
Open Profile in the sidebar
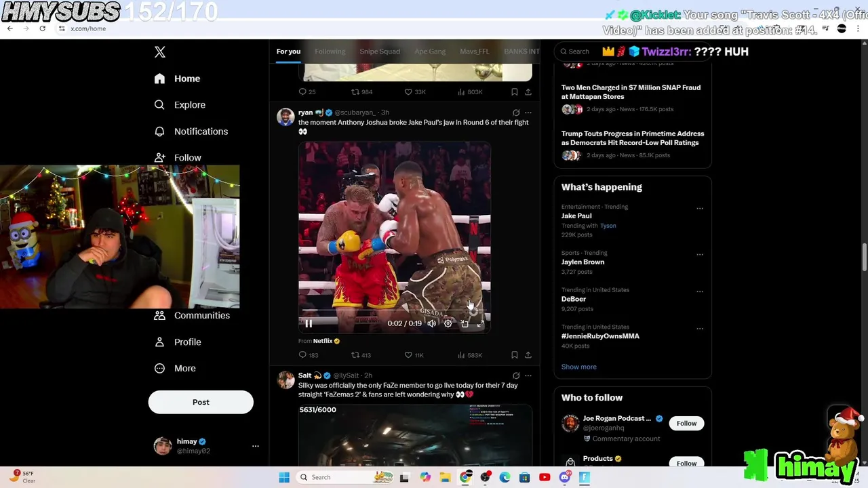(178, 342)
